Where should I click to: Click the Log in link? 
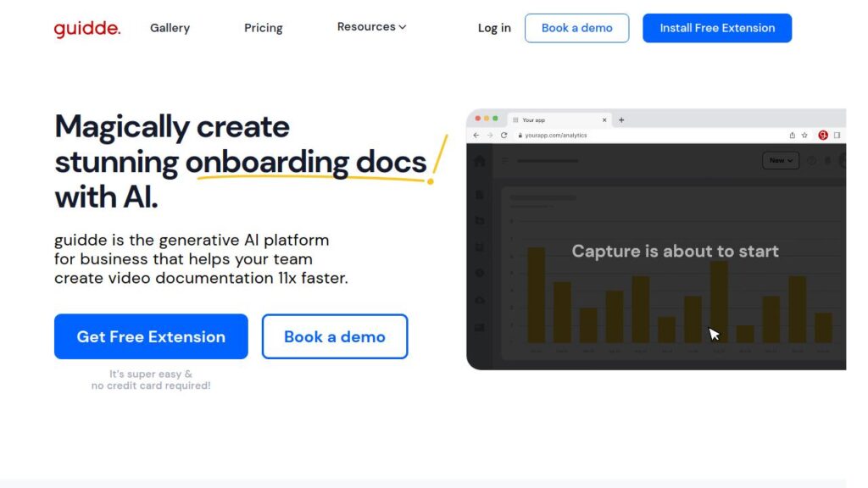pos(494,28)
